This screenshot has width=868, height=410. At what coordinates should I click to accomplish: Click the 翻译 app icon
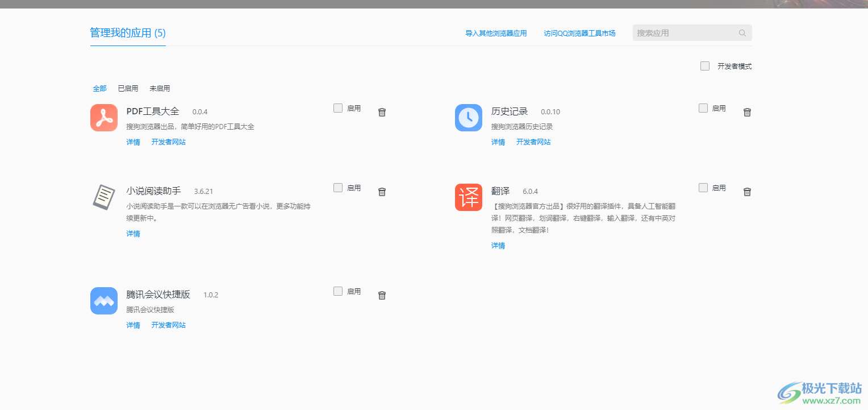click(x=469, y=197)
